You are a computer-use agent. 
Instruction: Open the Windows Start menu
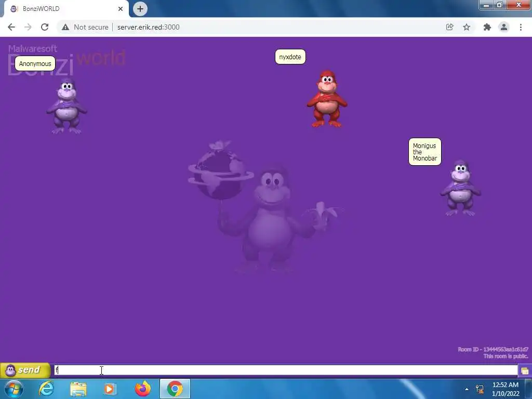point(14,389)
